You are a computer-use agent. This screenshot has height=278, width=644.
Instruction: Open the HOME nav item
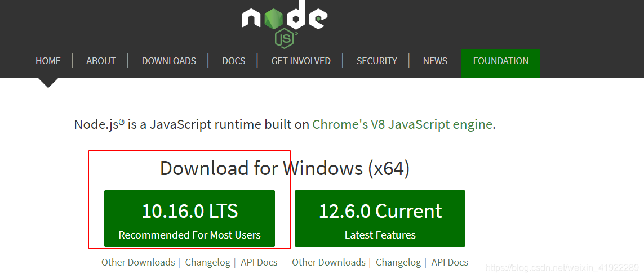tap(48, 61)
